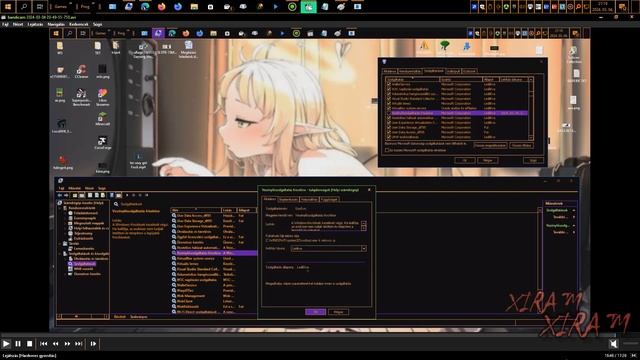Check hide all Microsoft services checkbox
The image size is (640, 360).
click(x=387, y=150)
